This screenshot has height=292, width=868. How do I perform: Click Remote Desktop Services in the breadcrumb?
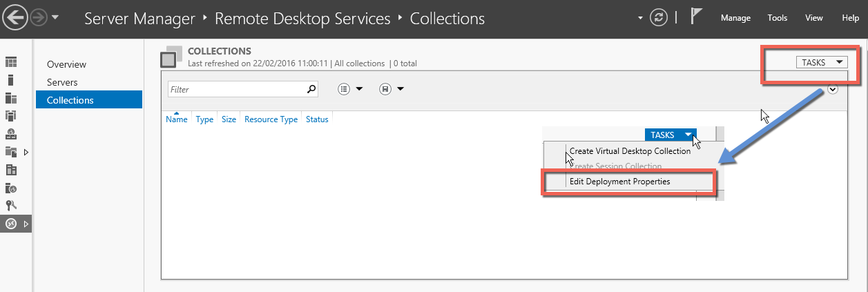click(302, 19)
